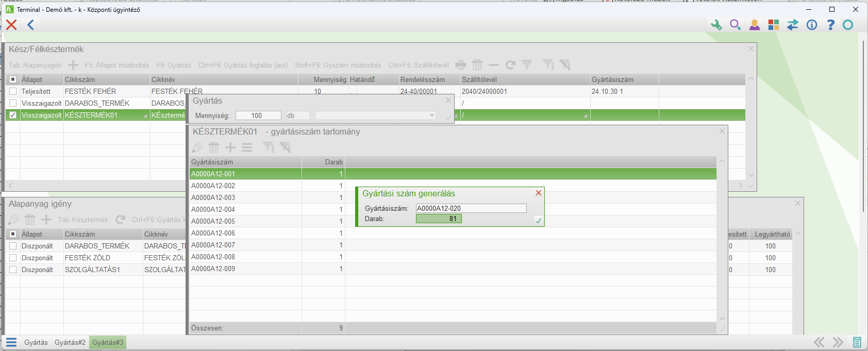Screen dimensions: 868x351
Task: Open help via the question mark
Action: pyautogui.click(x=830, y=25)
